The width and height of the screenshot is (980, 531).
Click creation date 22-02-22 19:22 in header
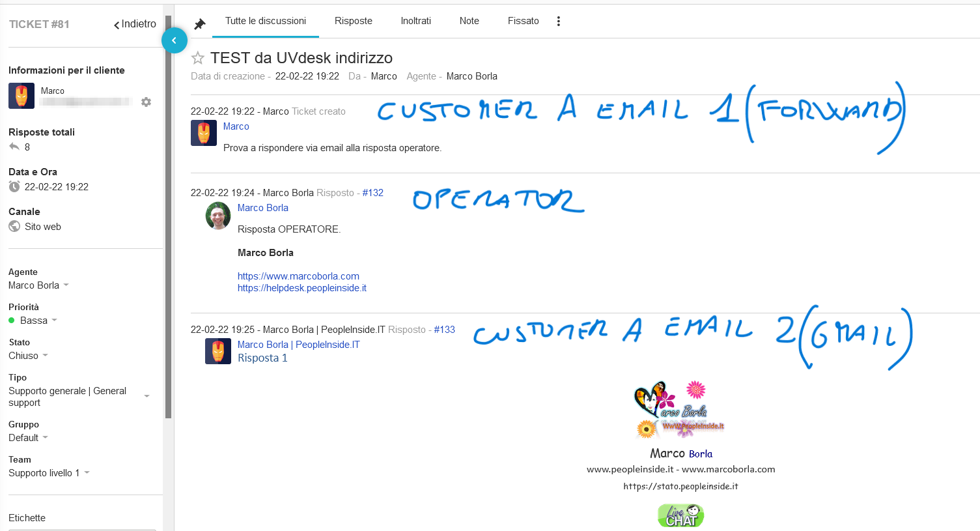(x=307, y=76)
